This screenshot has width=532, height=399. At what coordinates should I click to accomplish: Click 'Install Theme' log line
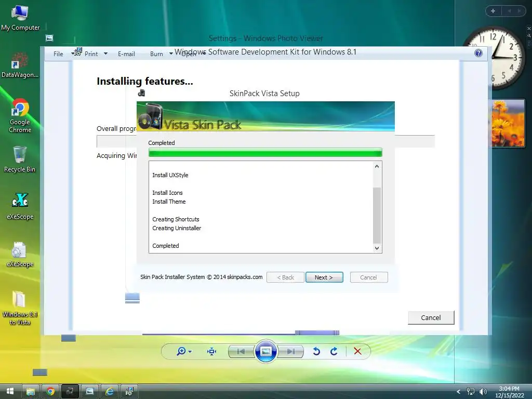(169, 202)
